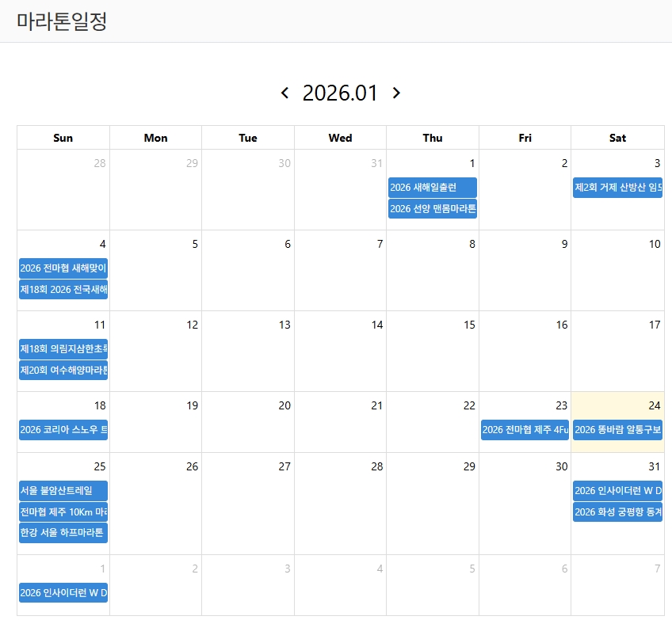
Task: Click the 마라톤일정 page title
Action: click(62, 21)
